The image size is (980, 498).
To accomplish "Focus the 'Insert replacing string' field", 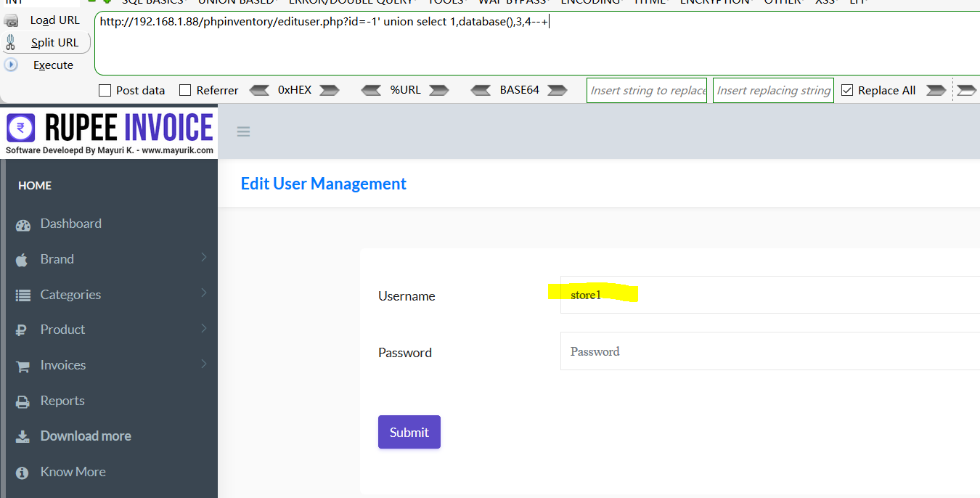I will coord(773,91).
